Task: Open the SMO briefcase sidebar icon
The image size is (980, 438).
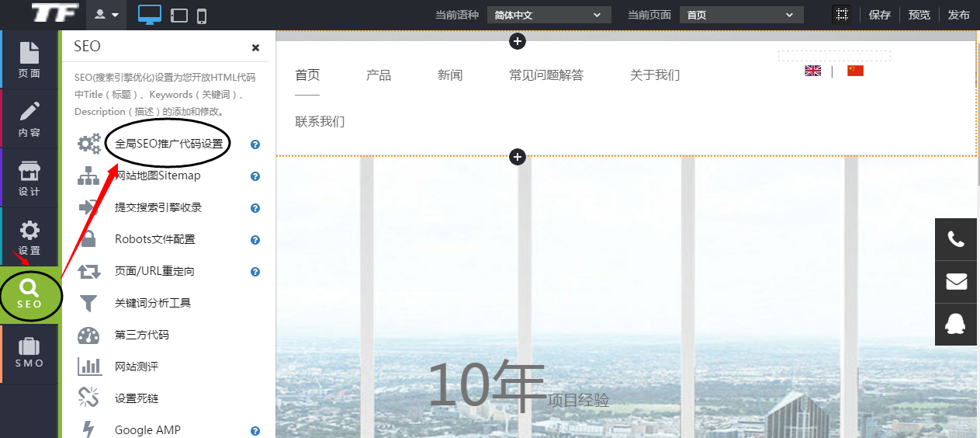Action: [29, 353]
